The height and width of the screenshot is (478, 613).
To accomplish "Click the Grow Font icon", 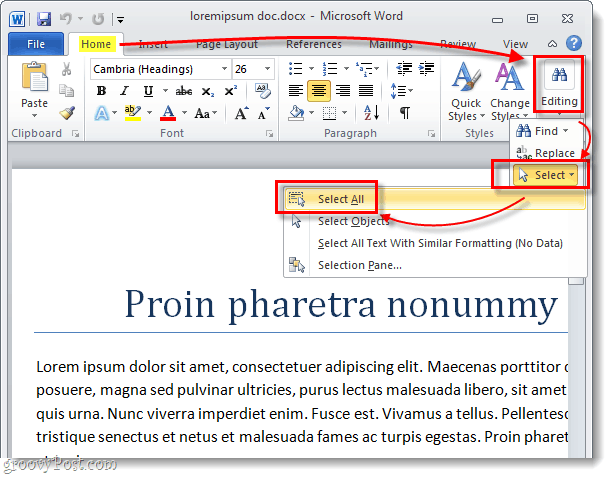I will [x=241, y=114].
